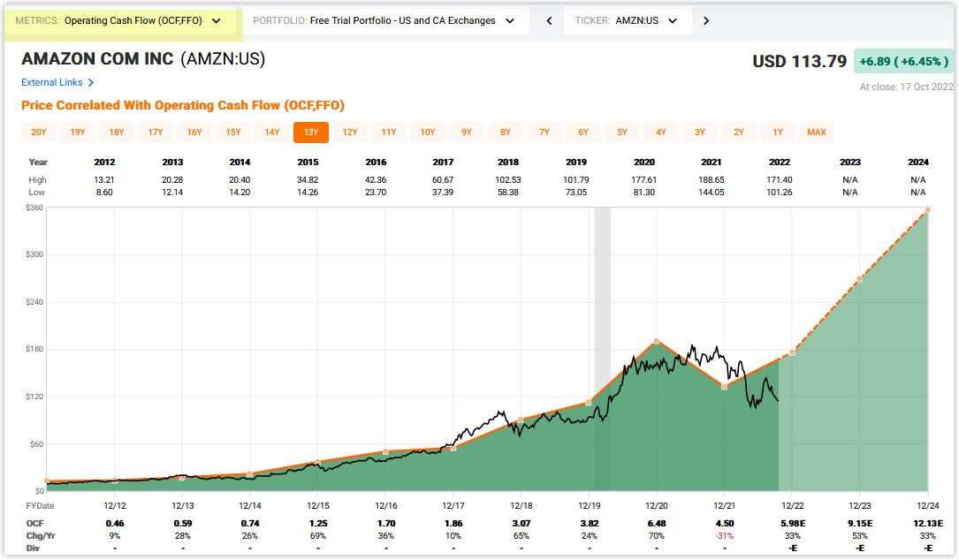Screen dimensions: 959x560
Task: Click the 12/24 estimated OCF endpoint marker
Action: [928, 209]
